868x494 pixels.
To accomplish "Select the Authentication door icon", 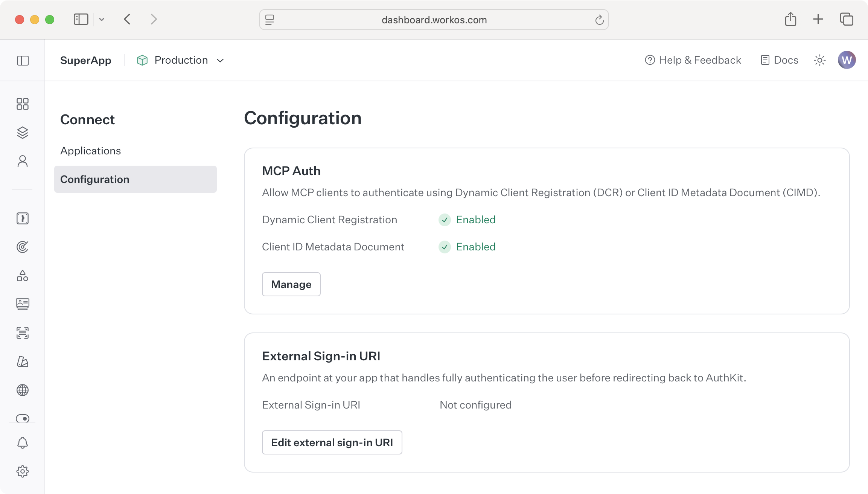I will 23,218.
